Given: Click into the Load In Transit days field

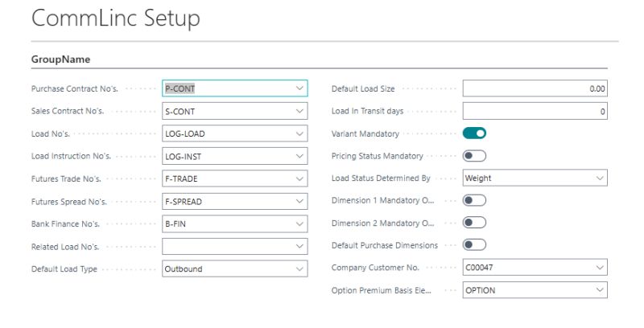Looking at the screenshot, I should [535, 111].
